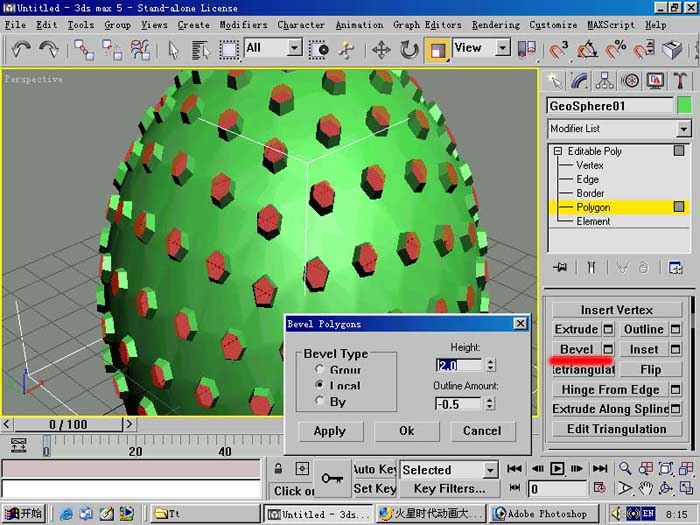Toggle the Selection Lock padlock
Screen dimensions: 700x525
point(278,468)
